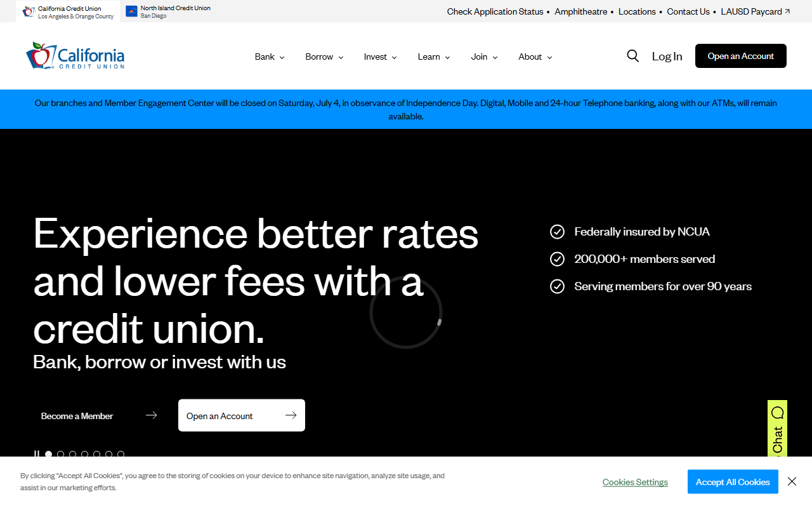The image size is (812, 508).
Task: Open the Learn dropdown menu
Action: [x=434, y=57]
